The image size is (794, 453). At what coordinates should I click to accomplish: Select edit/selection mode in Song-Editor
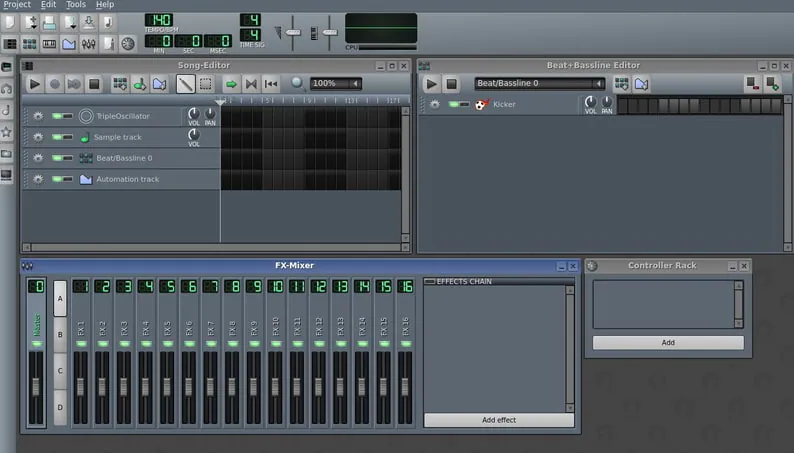pos(206,84)
